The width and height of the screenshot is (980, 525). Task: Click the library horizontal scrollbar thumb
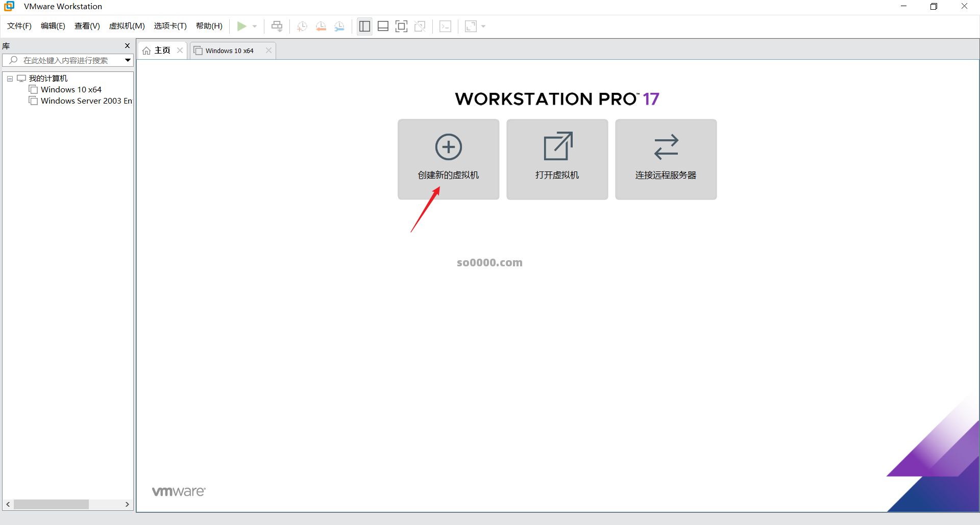point(51,504)
